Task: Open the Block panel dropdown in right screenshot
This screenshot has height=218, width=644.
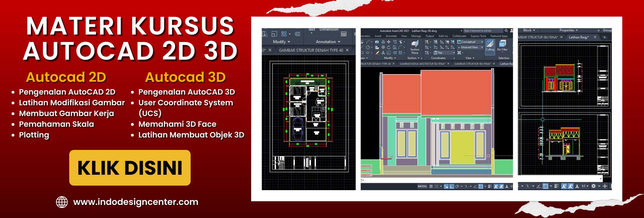Action: [x=529, y=30]
